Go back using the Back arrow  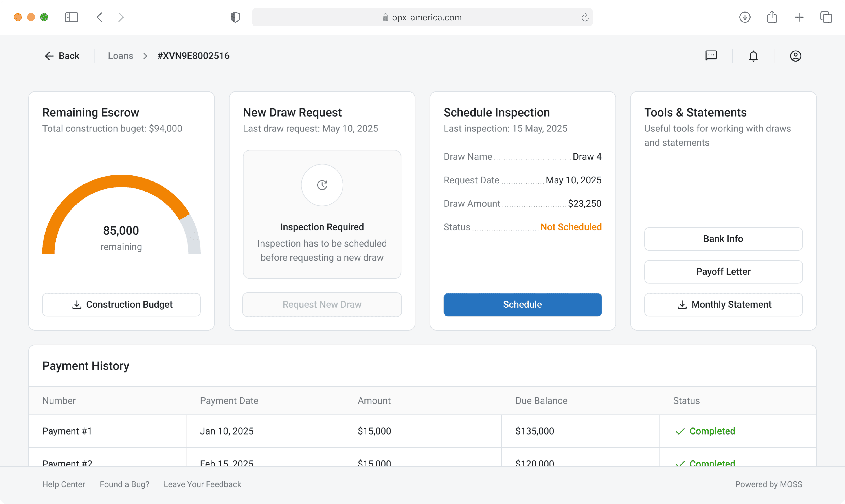(x=62, y=56)
